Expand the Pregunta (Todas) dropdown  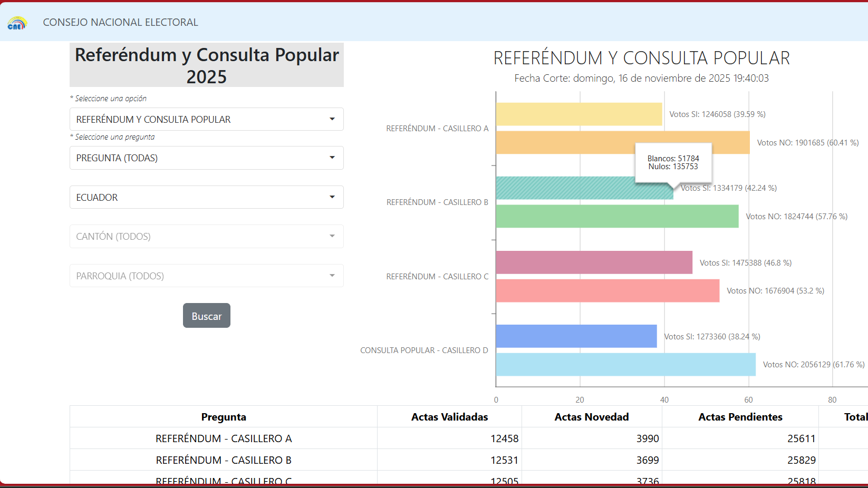tap(206, 158)
